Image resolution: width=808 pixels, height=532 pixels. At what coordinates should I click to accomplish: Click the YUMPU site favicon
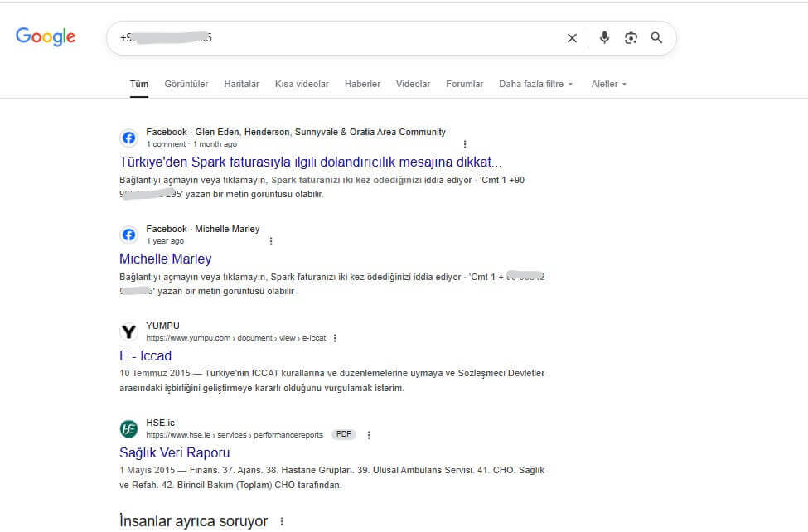128,331
